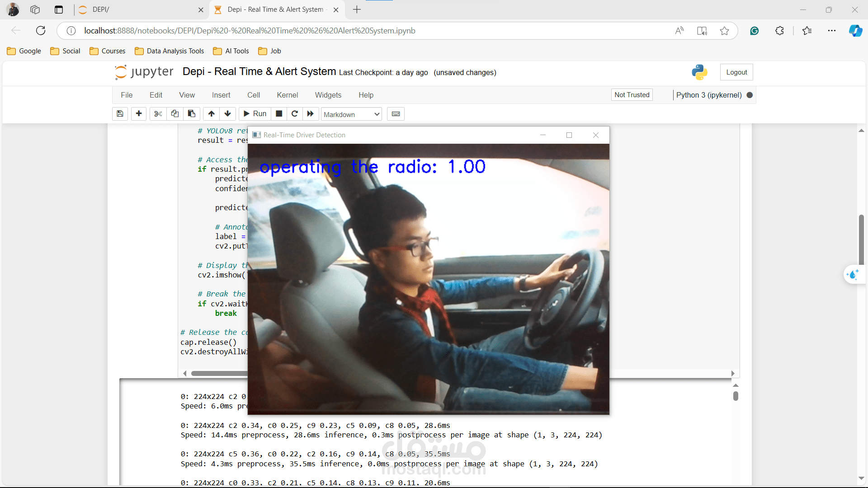Open the Insert menu
This screenshot has height=488, width=868.
pos(221,95)
